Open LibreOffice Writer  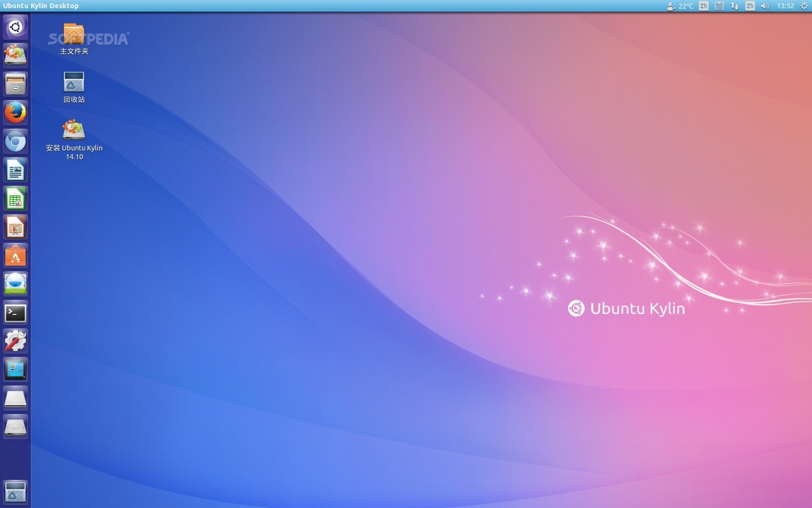click(x=15, y=170)
